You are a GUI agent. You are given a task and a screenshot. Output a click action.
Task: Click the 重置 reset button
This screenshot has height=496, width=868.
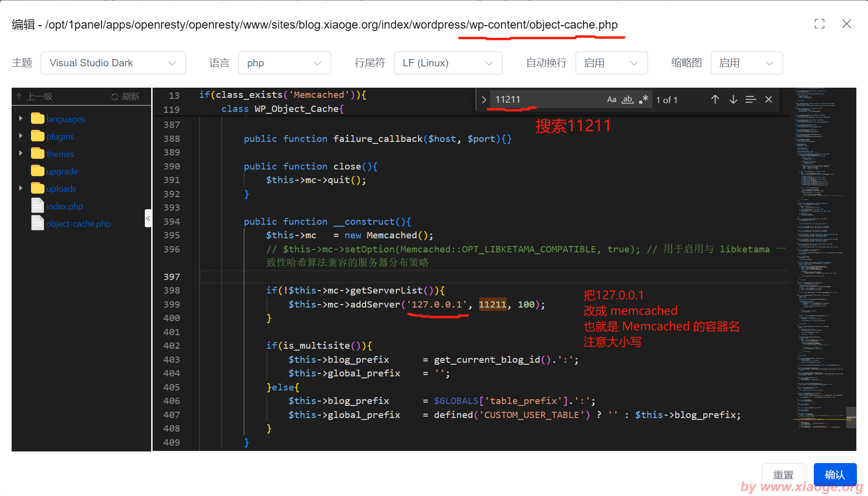[783, 474]
